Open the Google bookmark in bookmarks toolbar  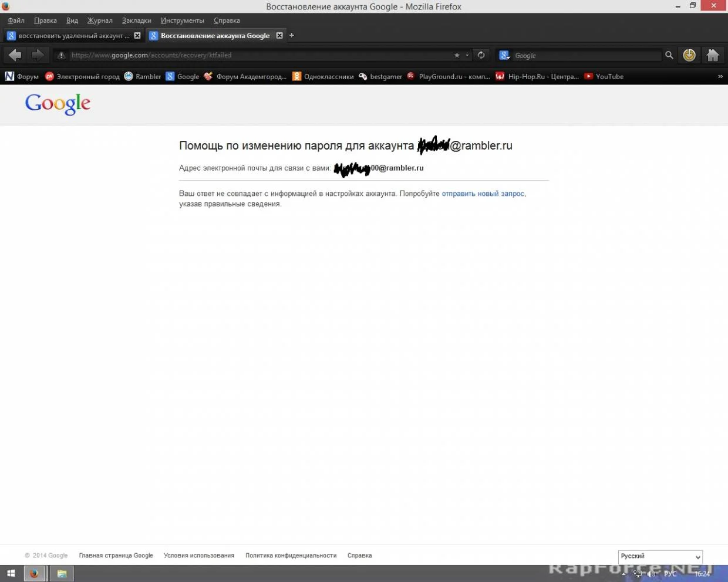pyautogui.click(x=183, y=76)
